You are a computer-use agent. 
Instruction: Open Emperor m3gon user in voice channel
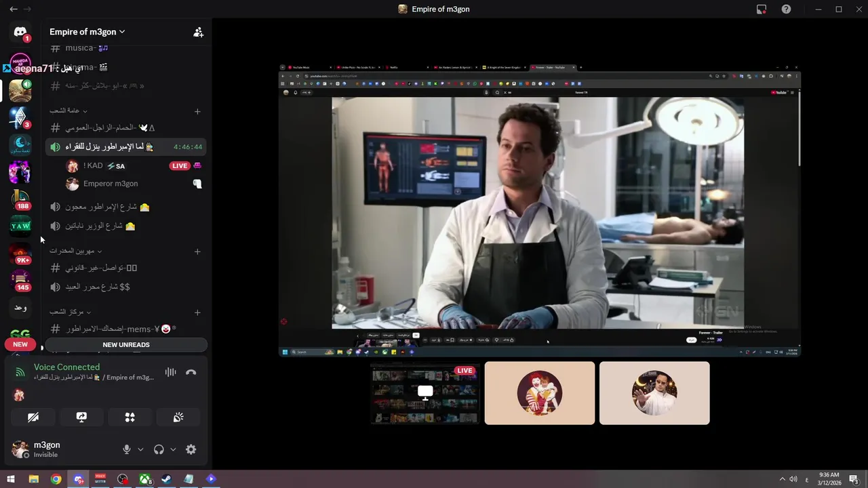[132, 184]
